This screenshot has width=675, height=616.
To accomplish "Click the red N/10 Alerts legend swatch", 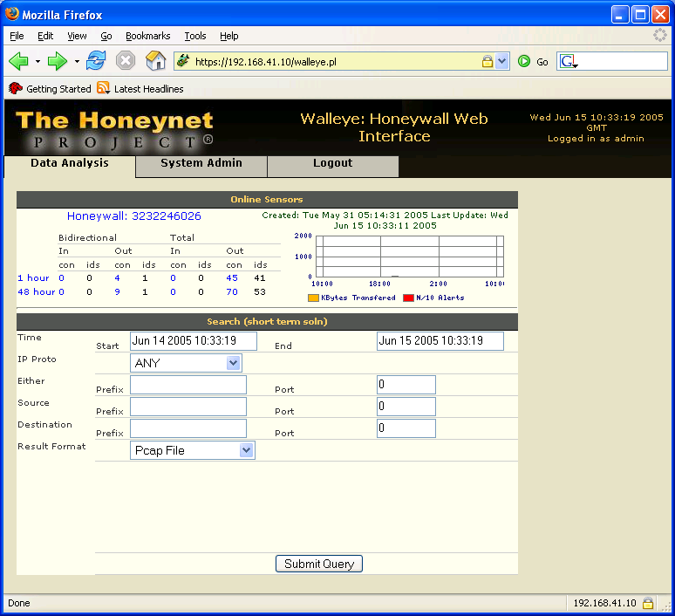I will coord(408,298).
